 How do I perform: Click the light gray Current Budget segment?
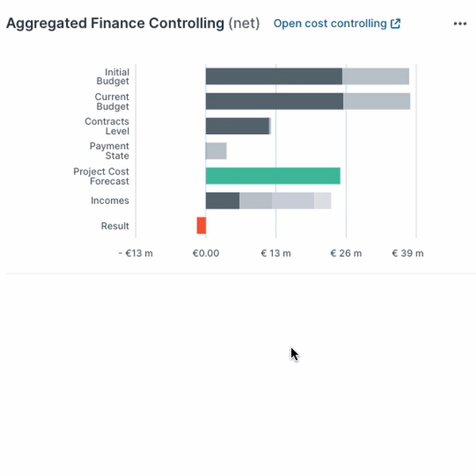377,102
